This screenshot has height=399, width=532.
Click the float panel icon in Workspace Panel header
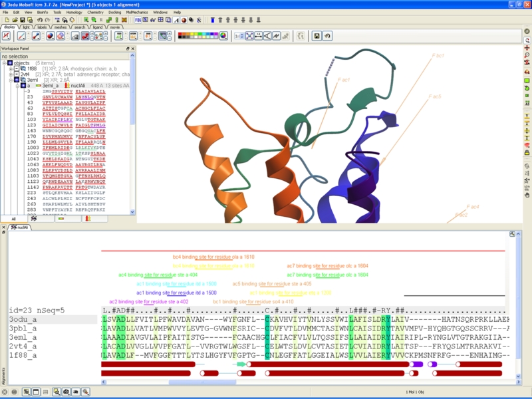click(128, 49)
